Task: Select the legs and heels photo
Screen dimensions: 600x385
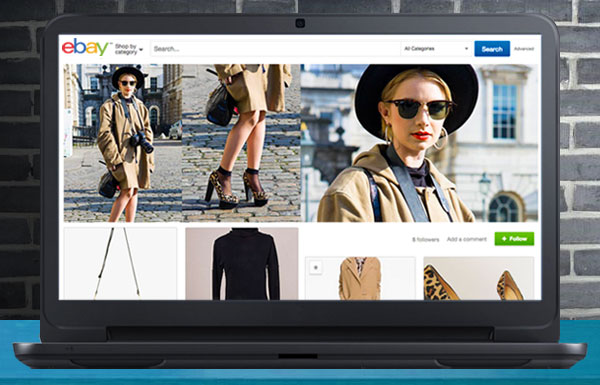Action: pos(241,143)
